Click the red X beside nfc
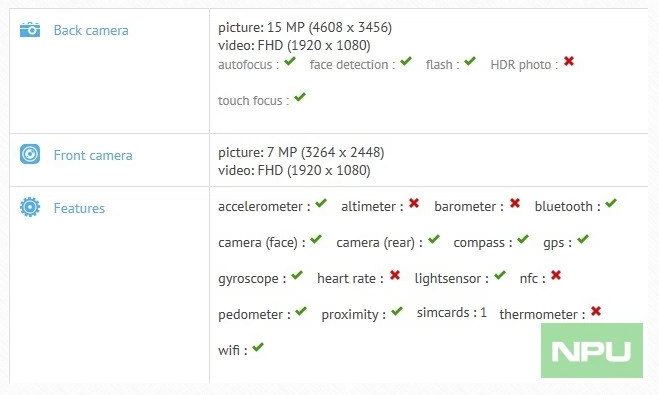 [556, 275]
